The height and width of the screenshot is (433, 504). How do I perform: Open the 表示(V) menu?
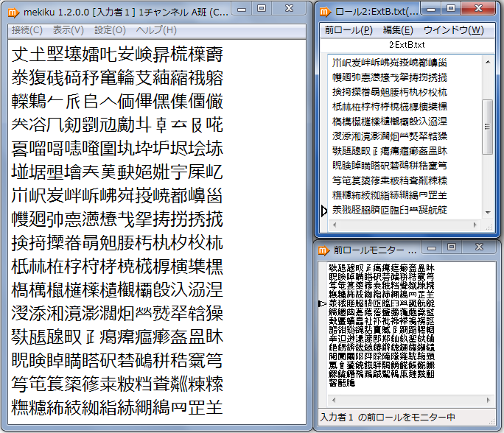tap(69, 30)
